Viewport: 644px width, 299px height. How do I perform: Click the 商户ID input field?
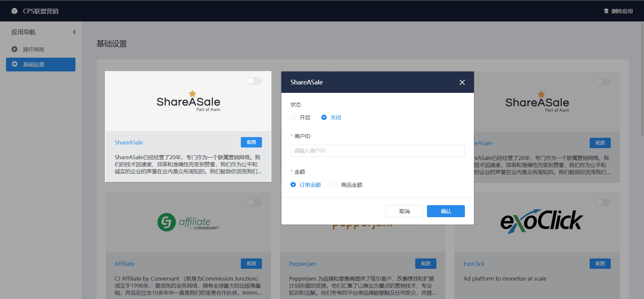[x=377, y=151]
